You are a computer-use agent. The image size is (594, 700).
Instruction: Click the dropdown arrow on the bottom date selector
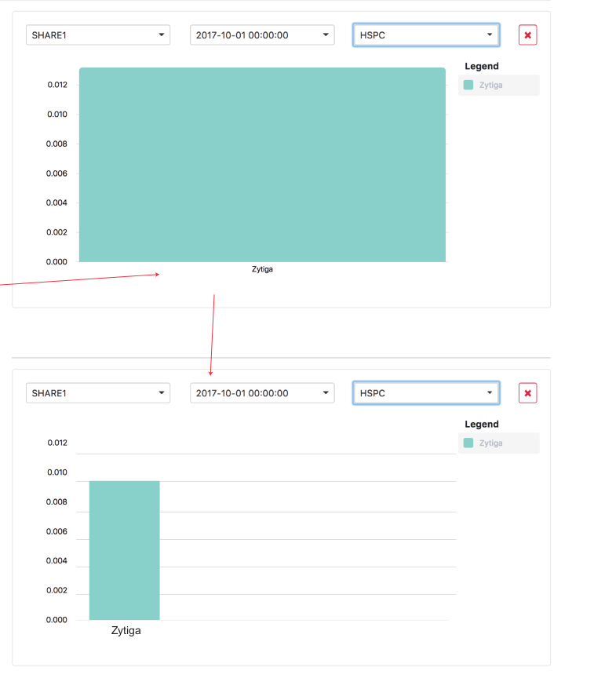[325, 392]
